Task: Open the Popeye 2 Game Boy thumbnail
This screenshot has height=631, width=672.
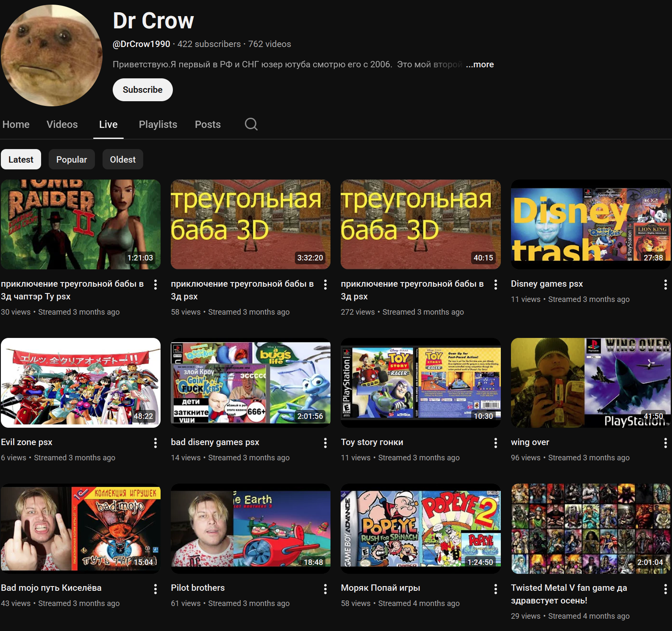Action: tap(421, 529)
